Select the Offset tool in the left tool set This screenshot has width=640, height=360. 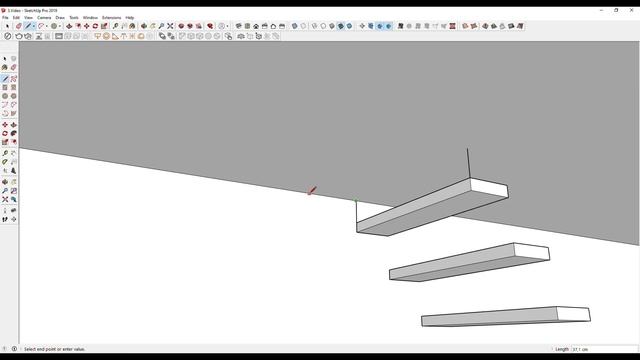[13, 142]
